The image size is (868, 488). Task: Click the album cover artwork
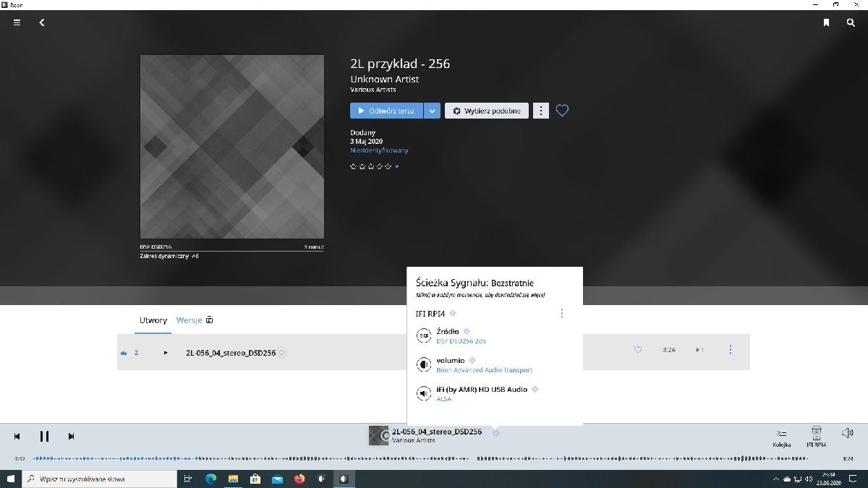[x=232, y=147]
